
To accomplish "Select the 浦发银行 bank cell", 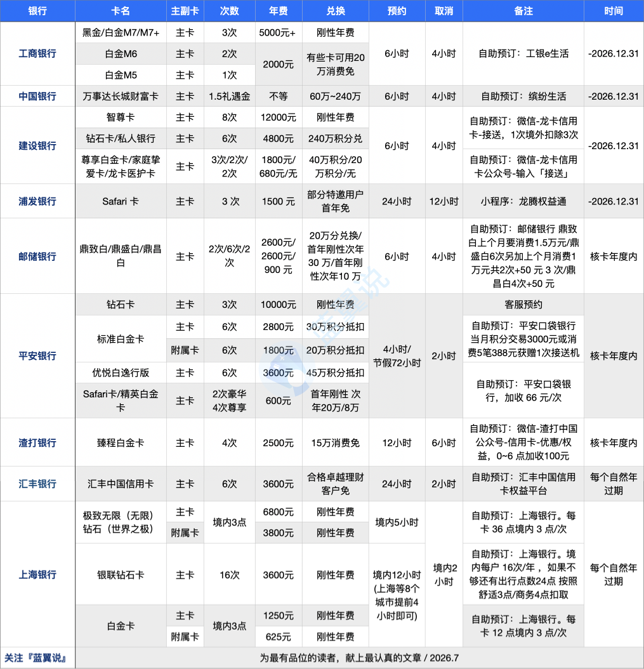I will click(37, 201).
